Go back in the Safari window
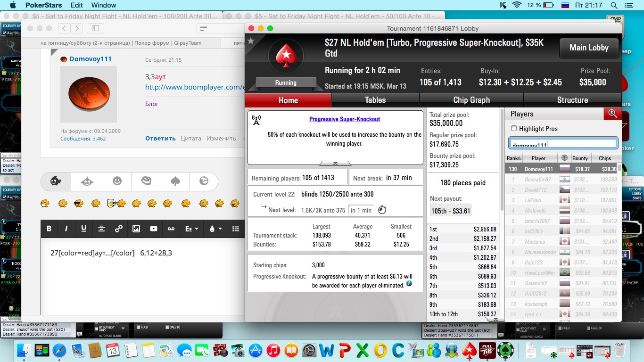This screenshot has width=644, height=362. pos(65,28)
